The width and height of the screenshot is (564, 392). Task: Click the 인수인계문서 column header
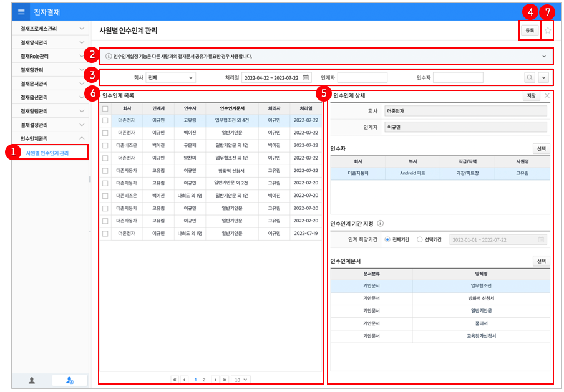(232, 108)
